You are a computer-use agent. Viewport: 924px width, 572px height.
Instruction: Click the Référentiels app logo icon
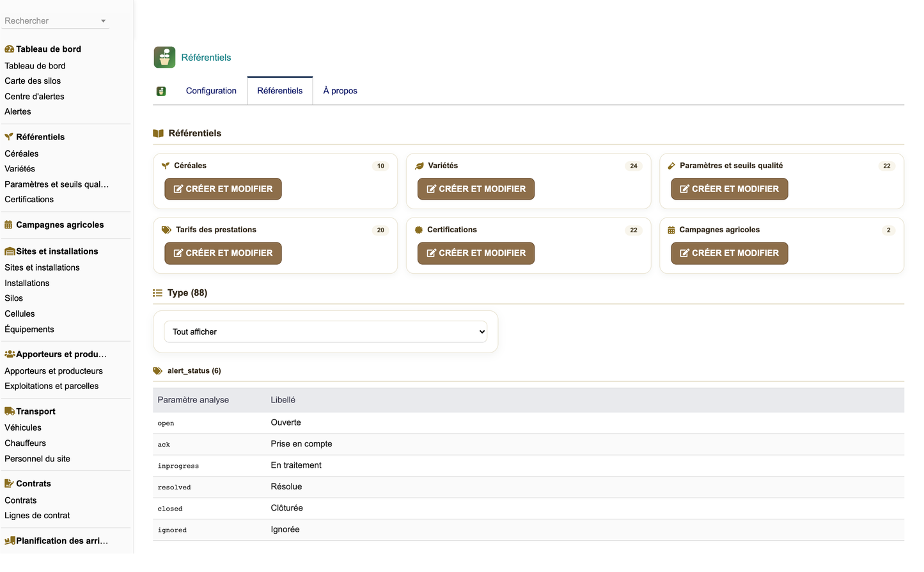coord(164,58)
